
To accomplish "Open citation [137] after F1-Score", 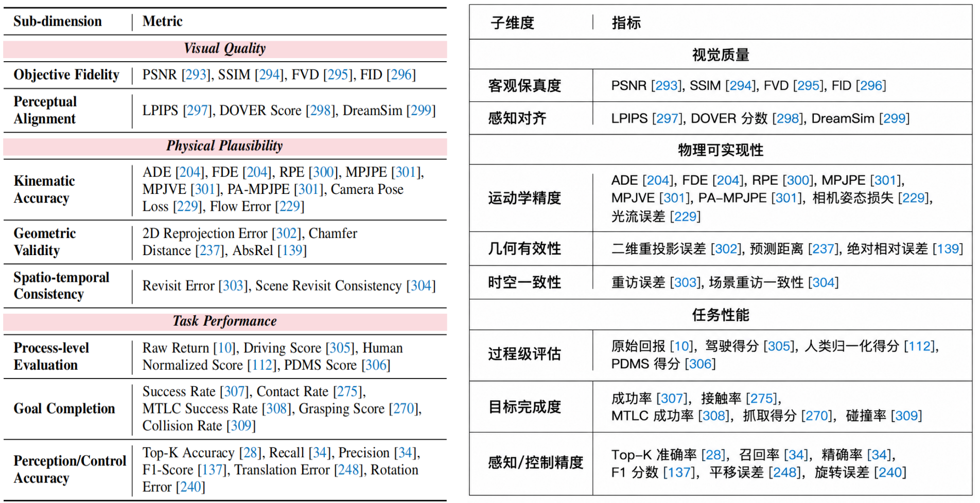I will click(213, 470).
